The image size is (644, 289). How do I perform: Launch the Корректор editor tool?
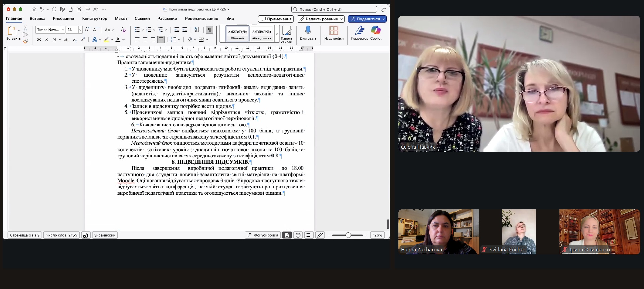click(359, 31)
